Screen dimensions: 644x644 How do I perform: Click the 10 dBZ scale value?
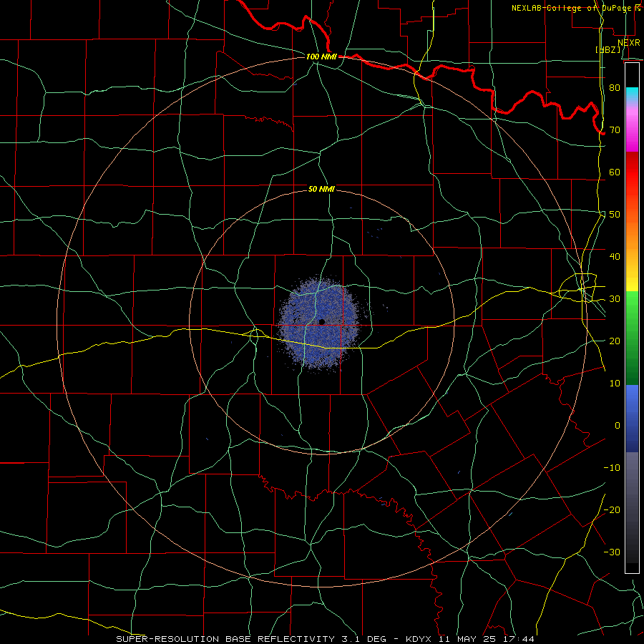(x=615, y=384)
